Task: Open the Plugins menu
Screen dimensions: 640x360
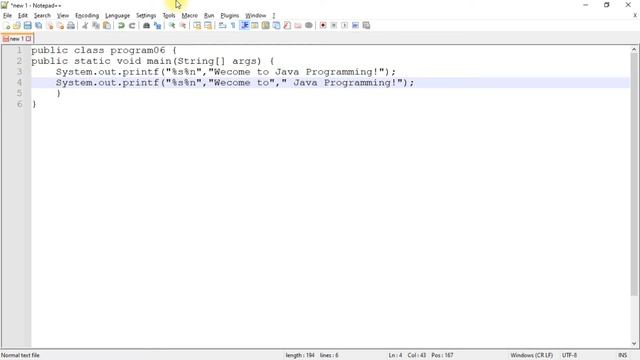Action: tap(229, 16)
